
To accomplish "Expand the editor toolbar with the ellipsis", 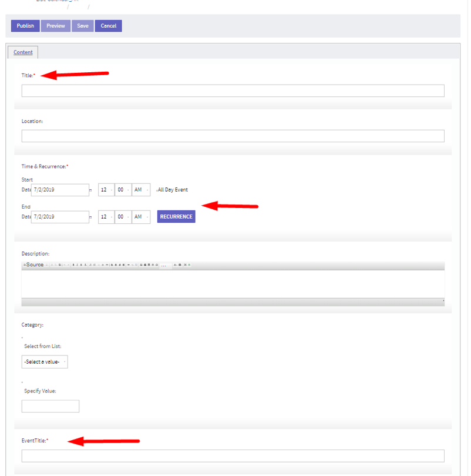I will pyautogui.click(x=164, y=266).
